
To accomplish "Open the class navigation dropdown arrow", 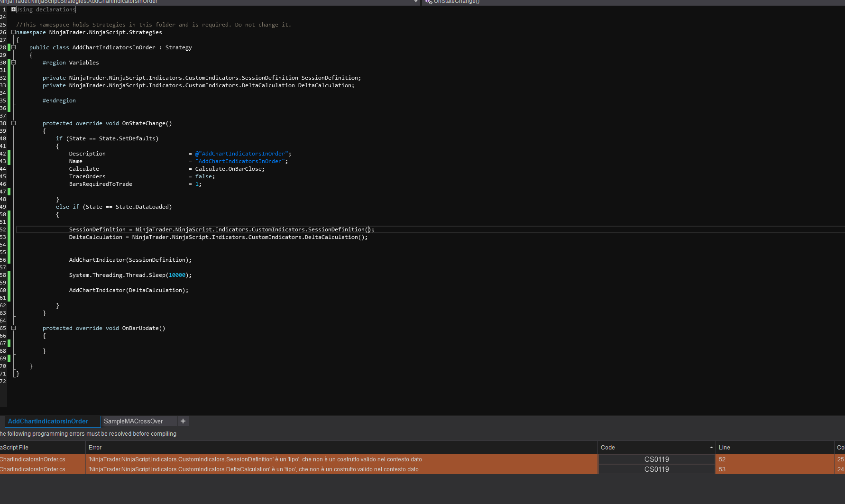I will tap(416, 2).
